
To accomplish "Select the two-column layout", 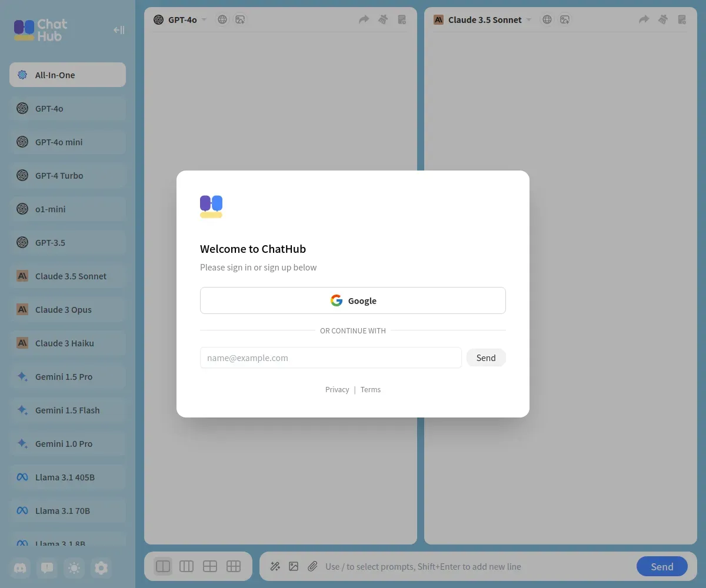I will [163, 566].
